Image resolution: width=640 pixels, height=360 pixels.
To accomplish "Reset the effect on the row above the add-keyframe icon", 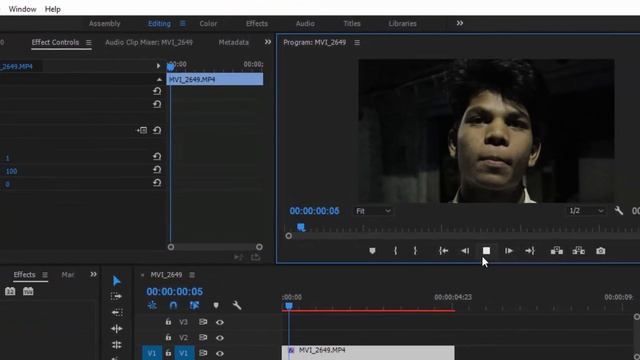I will click(157, 104).
